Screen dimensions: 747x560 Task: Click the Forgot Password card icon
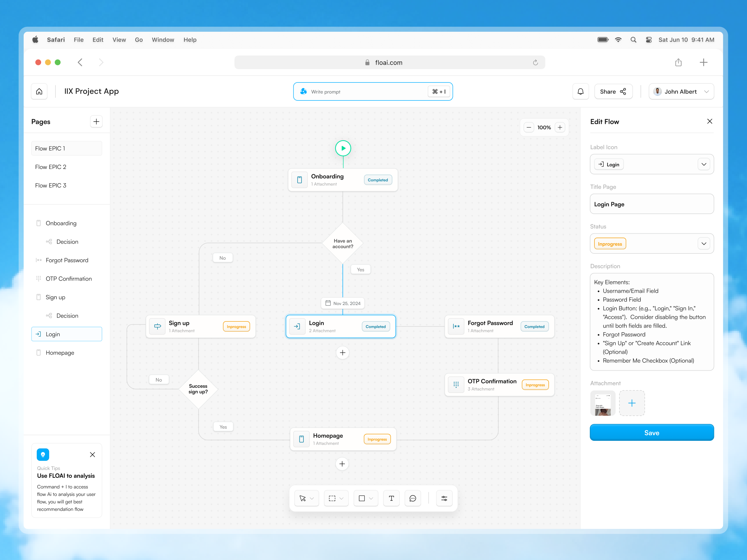pos(456,326)
